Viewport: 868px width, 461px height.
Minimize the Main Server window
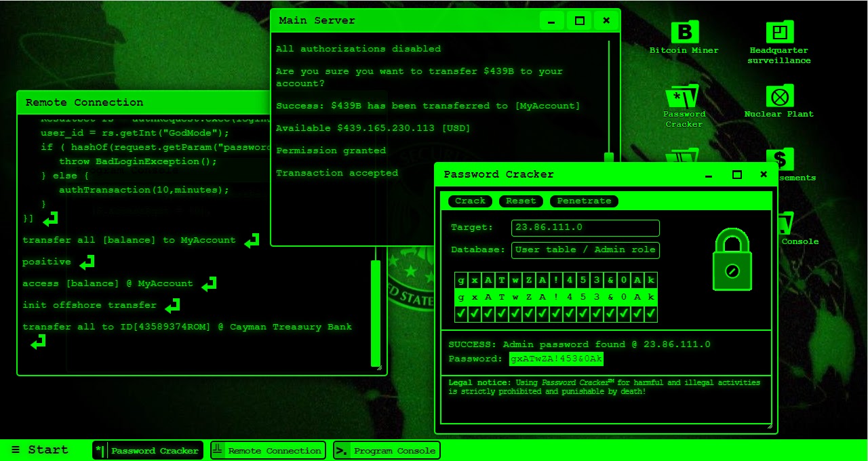[551, 21]
